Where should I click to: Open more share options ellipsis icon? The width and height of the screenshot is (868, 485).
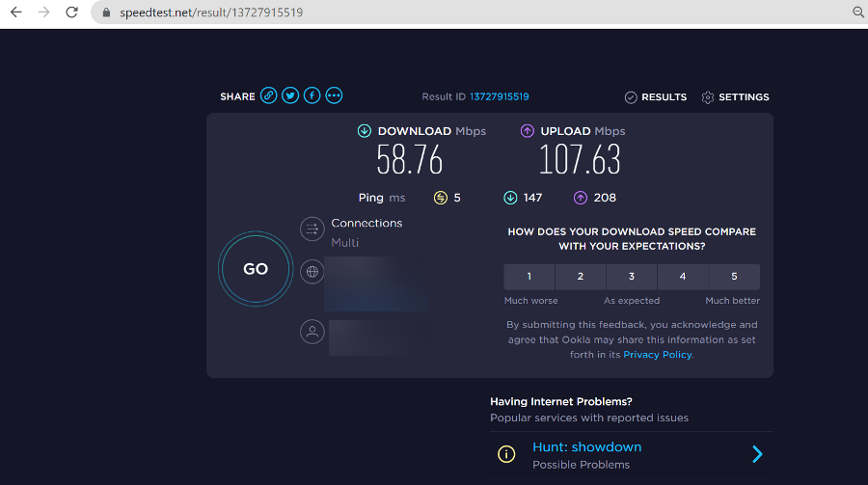point(334,95)
